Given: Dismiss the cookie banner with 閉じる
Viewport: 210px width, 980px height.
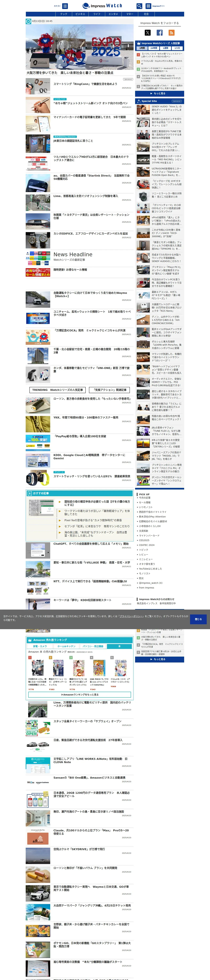Looking at the screenshot, I should click(x=198, y=619).
